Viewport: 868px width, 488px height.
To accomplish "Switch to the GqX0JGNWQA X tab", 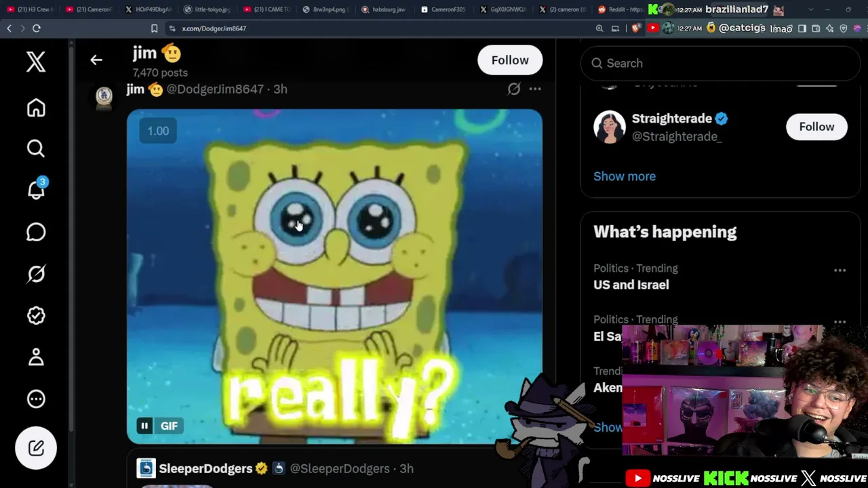I will point(502,9).
